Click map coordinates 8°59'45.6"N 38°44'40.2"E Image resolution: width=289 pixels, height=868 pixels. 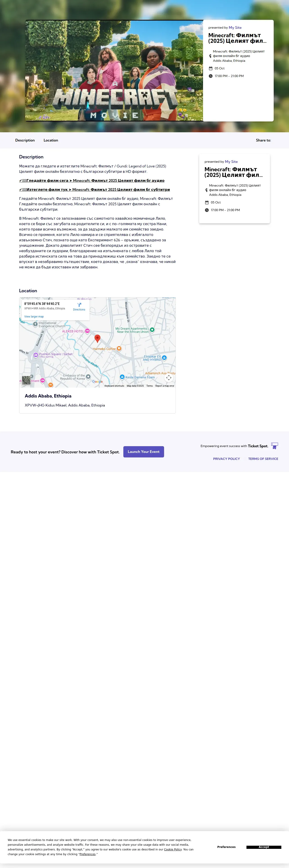(x=42, y=304)
